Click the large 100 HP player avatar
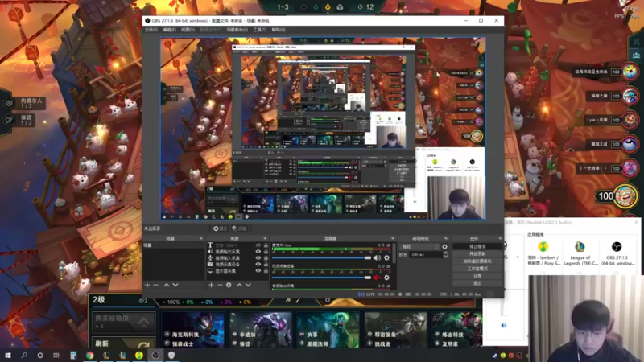Image resolution: width=644 pixels, height=362 pixels. tap(625, 195)
